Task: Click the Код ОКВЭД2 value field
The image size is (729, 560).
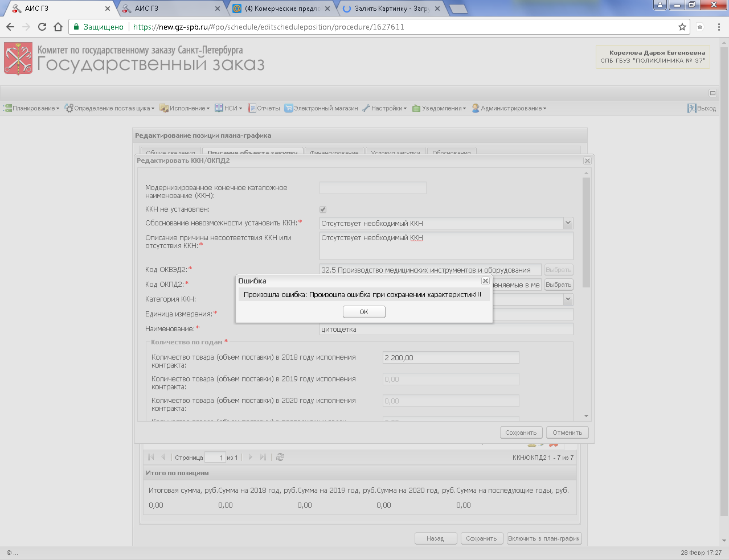Action: (x=431, y=270)
